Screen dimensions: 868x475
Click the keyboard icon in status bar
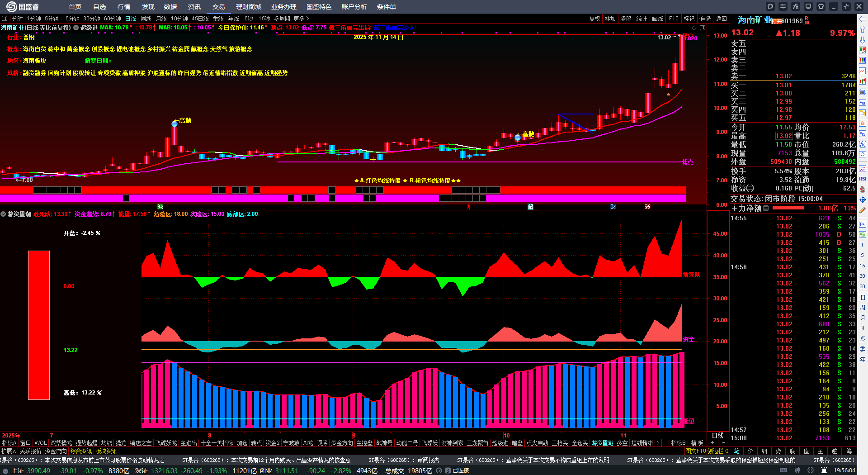pos(783,470)
